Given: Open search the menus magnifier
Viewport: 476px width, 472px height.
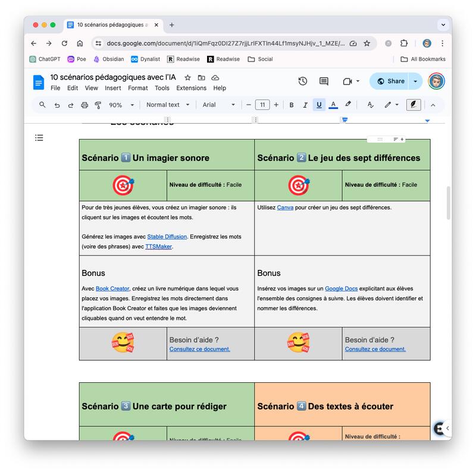Looking at the screenshot, I should click(42, 105).
